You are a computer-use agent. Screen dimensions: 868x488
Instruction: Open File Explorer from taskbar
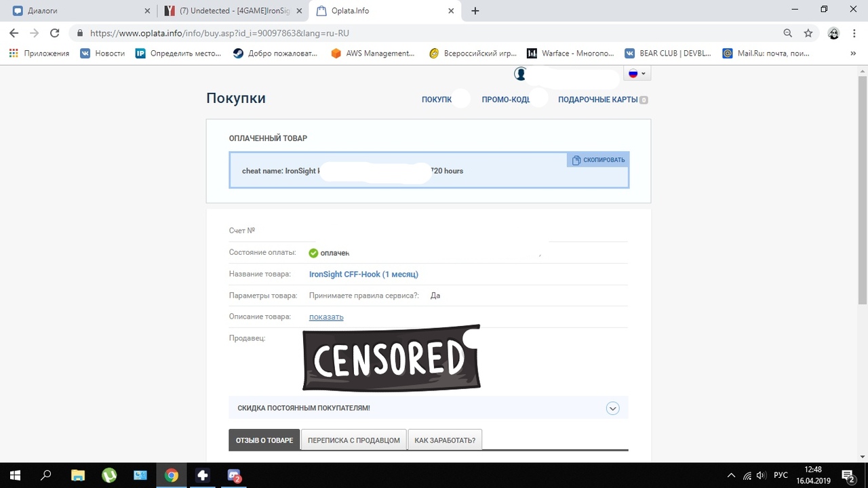point(77,475)
